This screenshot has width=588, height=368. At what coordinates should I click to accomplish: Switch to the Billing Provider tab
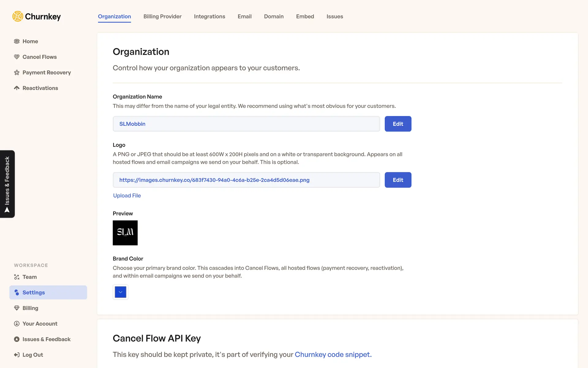point(162,17)
